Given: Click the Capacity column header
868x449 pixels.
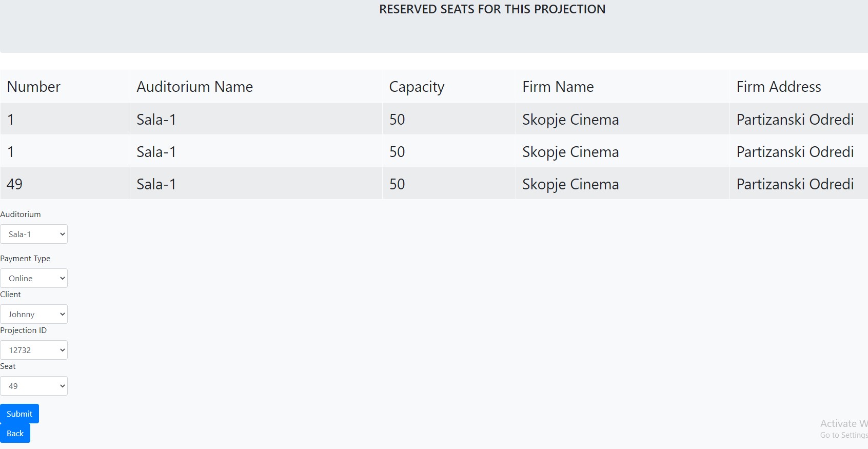Looking at the screenshot, I should tap(417, 87).
